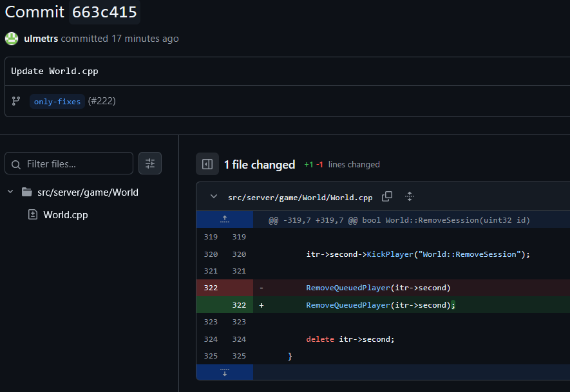Click the magnifier icon in Filter files
Screen dimensions: 570x392
point(16,165)
